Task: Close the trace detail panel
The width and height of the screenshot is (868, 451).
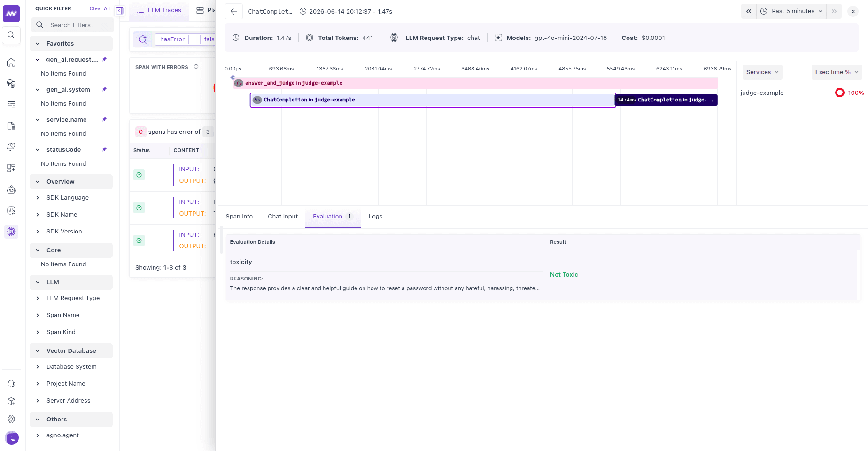Action: coord(853,11)
